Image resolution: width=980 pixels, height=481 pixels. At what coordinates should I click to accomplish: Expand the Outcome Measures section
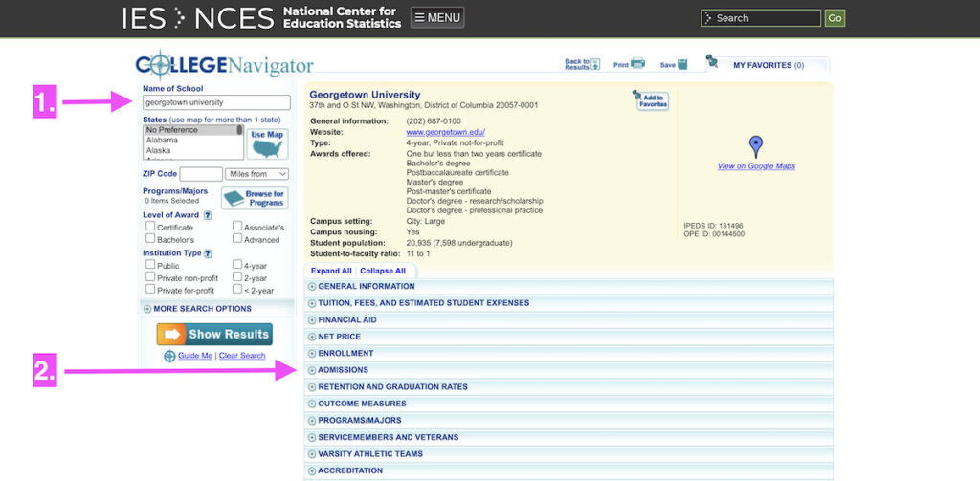pos(568,404)
